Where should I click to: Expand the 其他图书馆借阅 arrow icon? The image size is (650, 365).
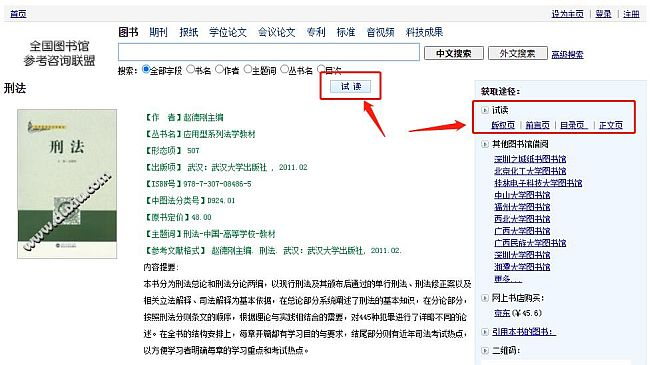[485, 144]
